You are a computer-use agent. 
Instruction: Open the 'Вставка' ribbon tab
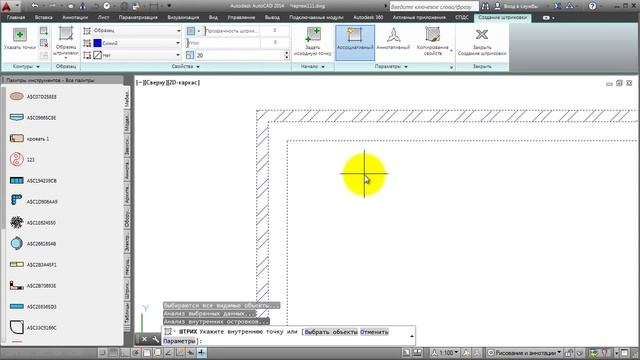(x=43, y=18)
